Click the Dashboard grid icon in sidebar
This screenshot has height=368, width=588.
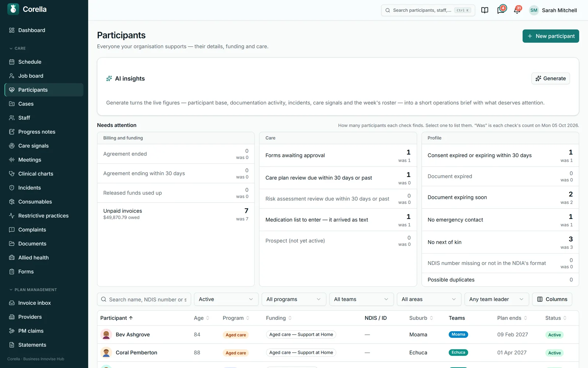coord(12,30)
